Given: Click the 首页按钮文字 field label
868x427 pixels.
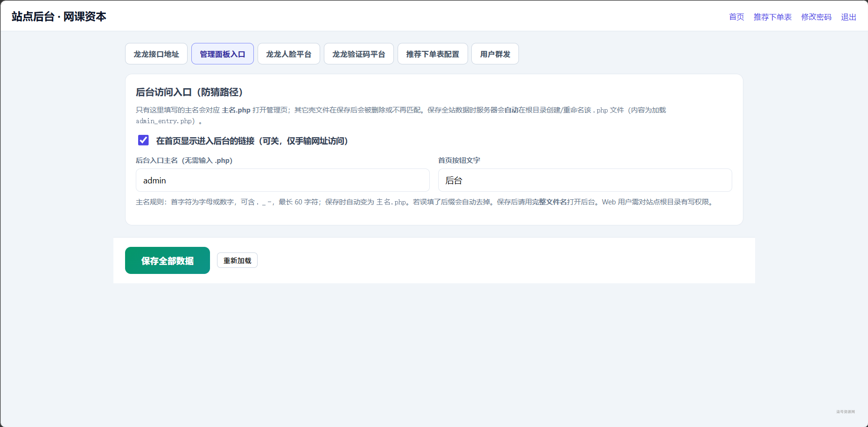Looking at the screenshot, I should 459,160.
